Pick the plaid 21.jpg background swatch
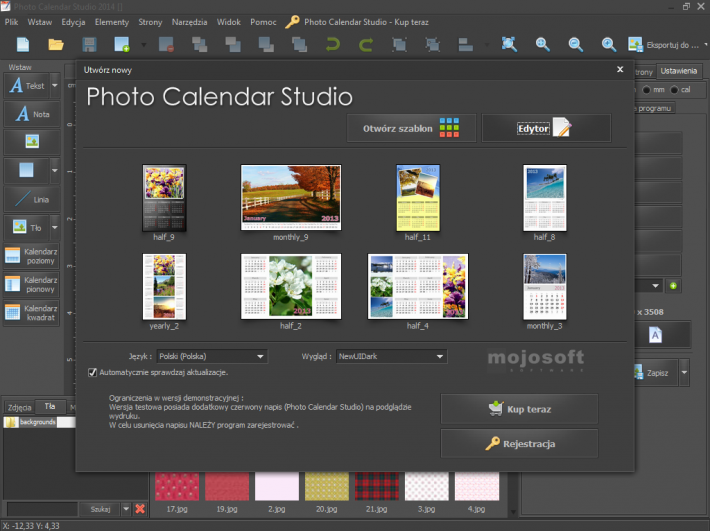Viewport: 710px width, 531px height. click(x=376, y=487)
